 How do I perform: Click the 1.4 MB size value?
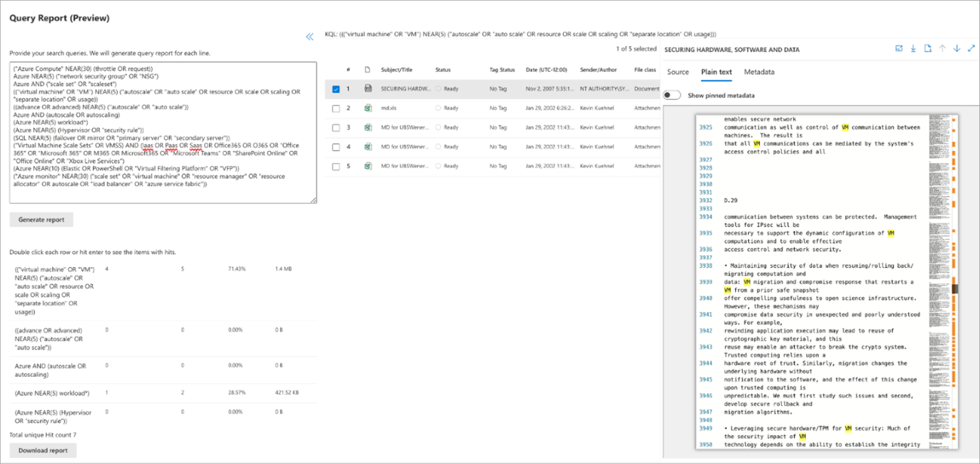coord(283,269)
